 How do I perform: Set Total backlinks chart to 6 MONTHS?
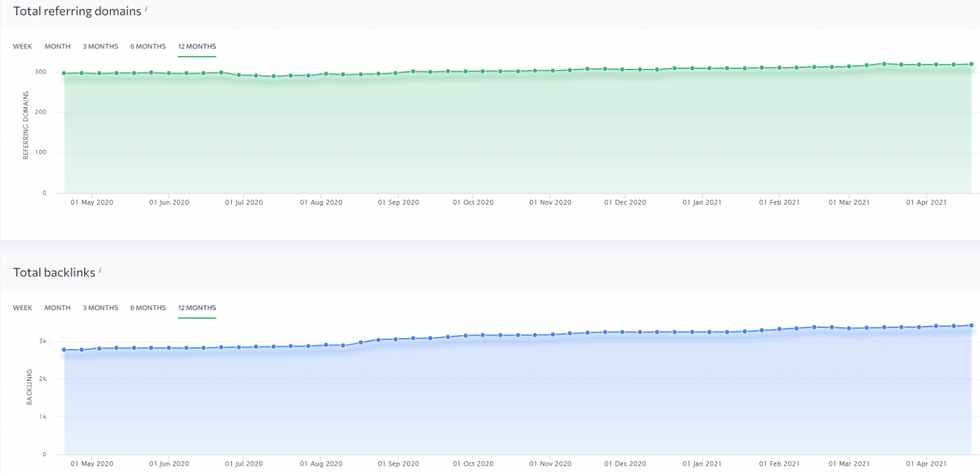pos(148,308)
